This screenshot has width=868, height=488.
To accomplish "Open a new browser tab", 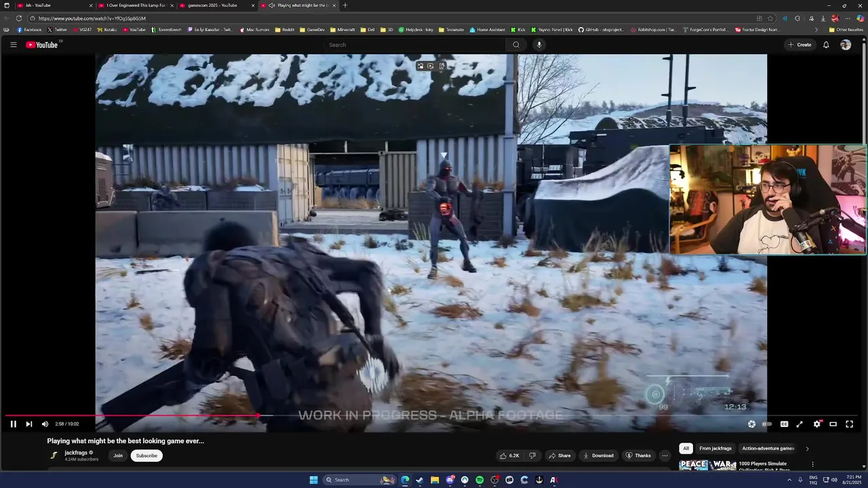I will (344, 5).
